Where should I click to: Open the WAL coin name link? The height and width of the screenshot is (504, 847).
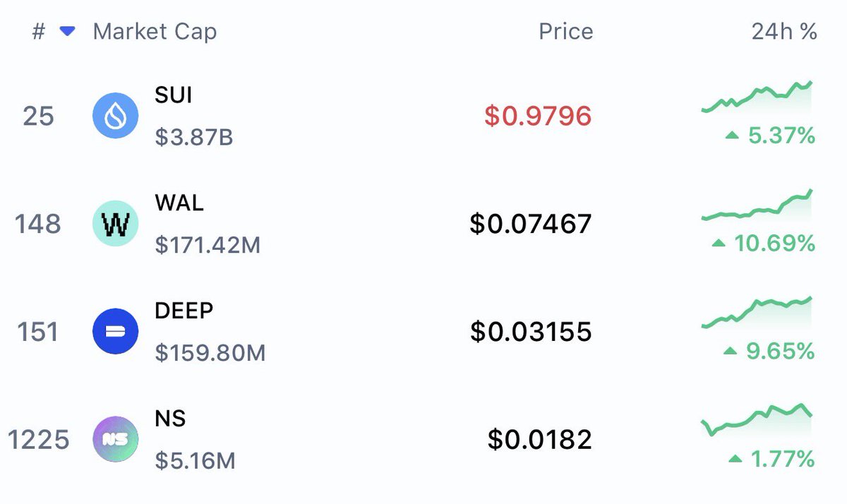pos(179,203)
